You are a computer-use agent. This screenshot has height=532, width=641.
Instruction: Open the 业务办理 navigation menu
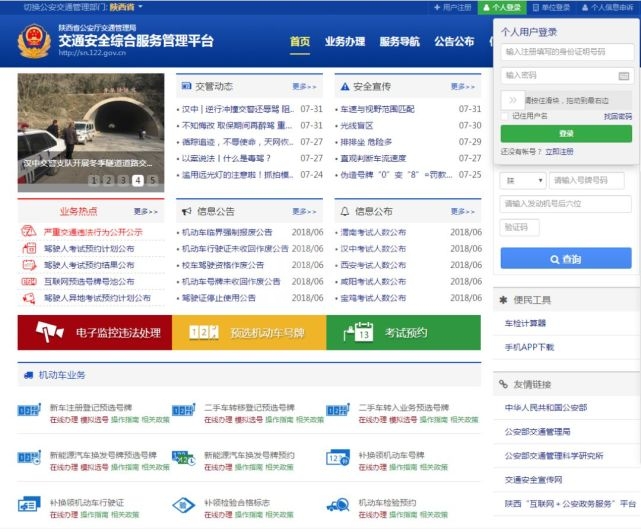pyautogui.click(x=345, y=42)
